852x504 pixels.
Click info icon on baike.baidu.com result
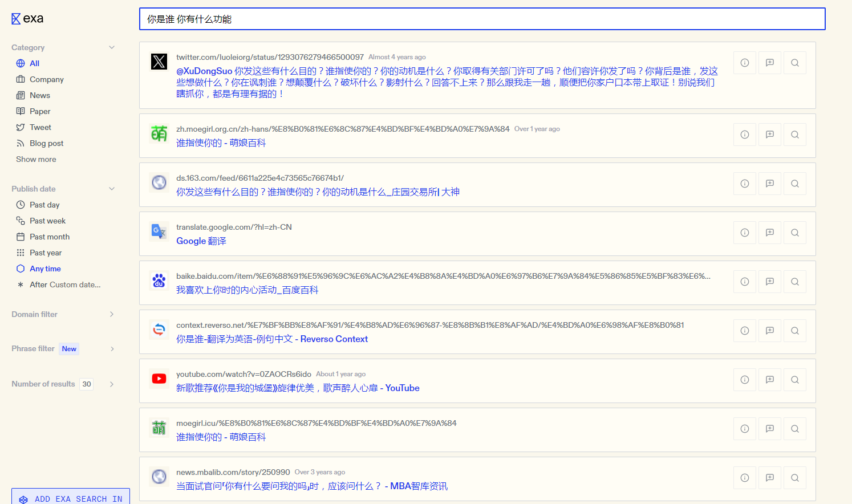[x=745, y=282]
